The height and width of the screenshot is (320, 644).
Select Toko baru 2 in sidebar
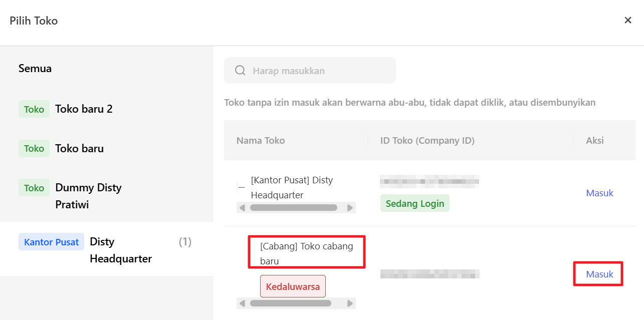[x=83, y=109]
